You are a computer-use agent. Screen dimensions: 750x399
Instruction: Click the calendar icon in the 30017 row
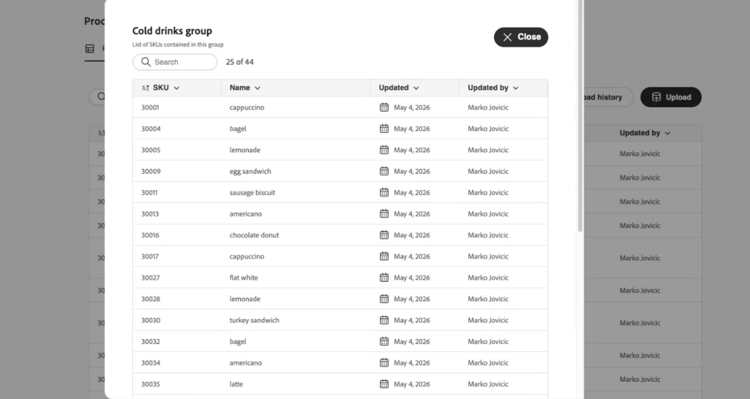tap(384, 256)
